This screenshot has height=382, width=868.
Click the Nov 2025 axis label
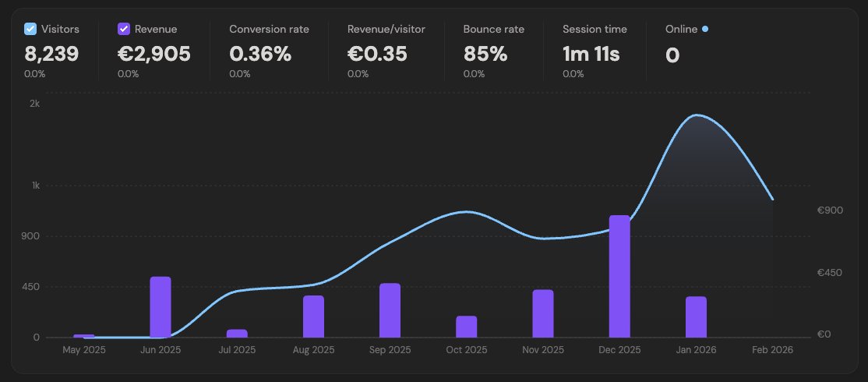click(x=543, y=350)
